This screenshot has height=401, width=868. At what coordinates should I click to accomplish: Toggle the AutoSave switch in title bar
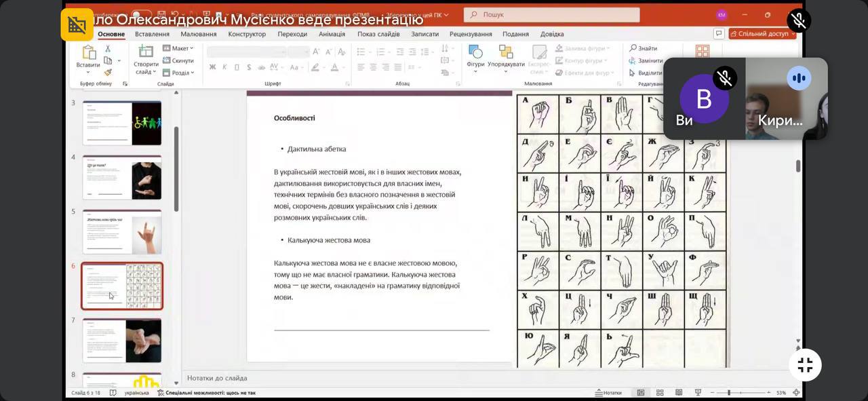tap(141, 14)
